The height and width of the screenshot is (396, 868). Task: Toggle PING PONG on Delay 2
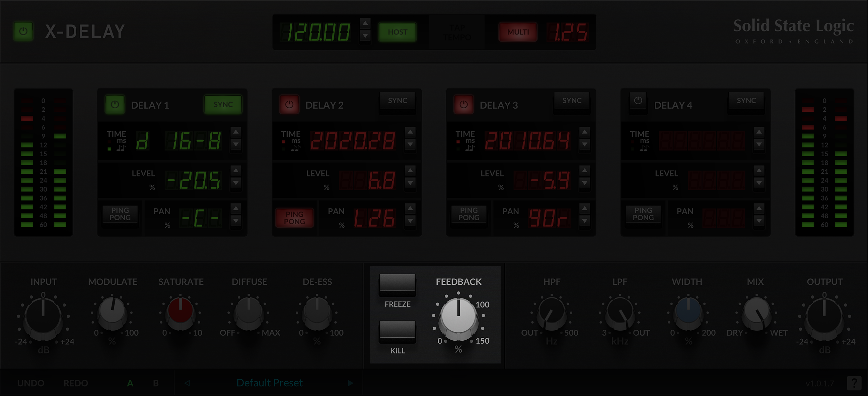point(294,218)
